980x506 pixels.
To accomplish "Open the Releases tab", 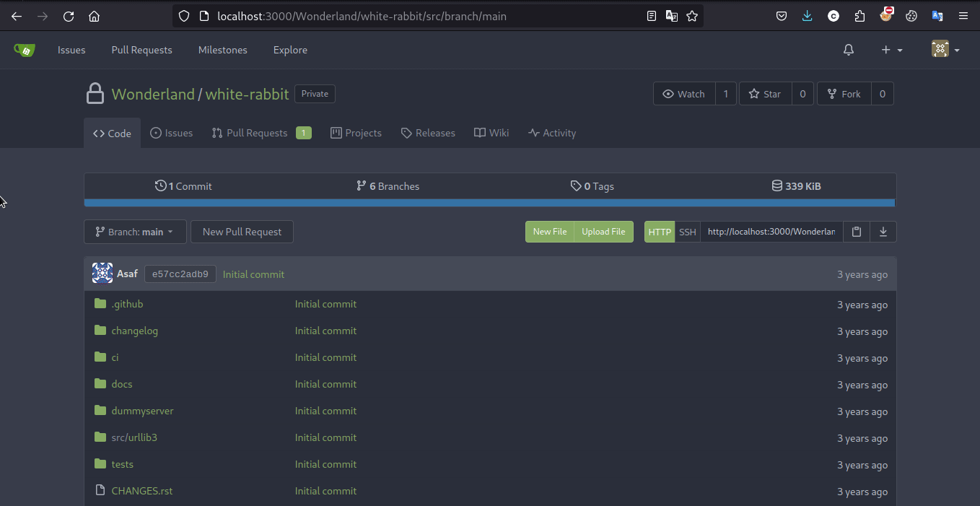I will [x=428, y=133].
